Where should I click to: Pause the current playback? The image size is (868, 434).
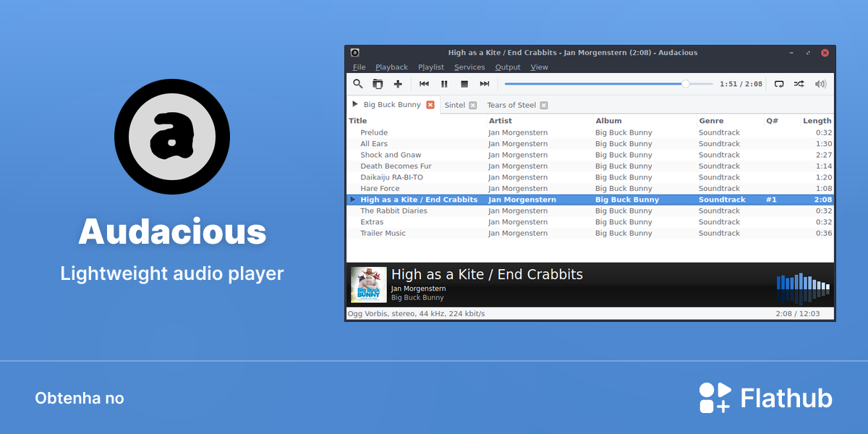(445, 84)
